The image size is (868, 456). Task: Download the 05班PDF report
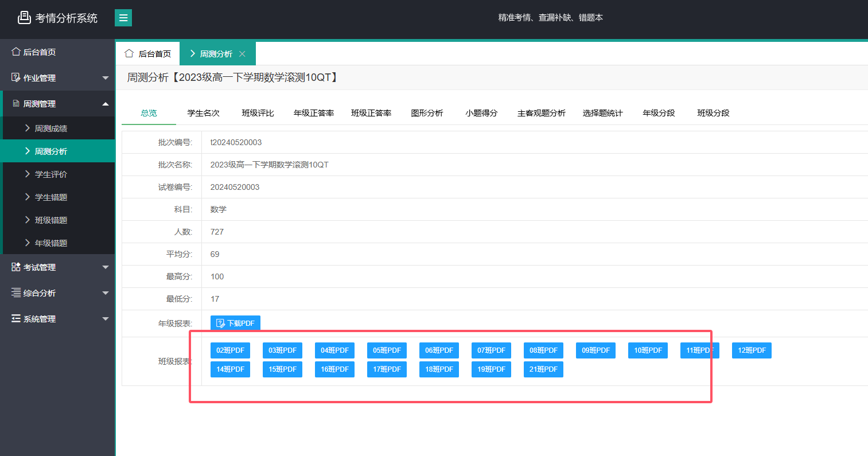(387, 350)
